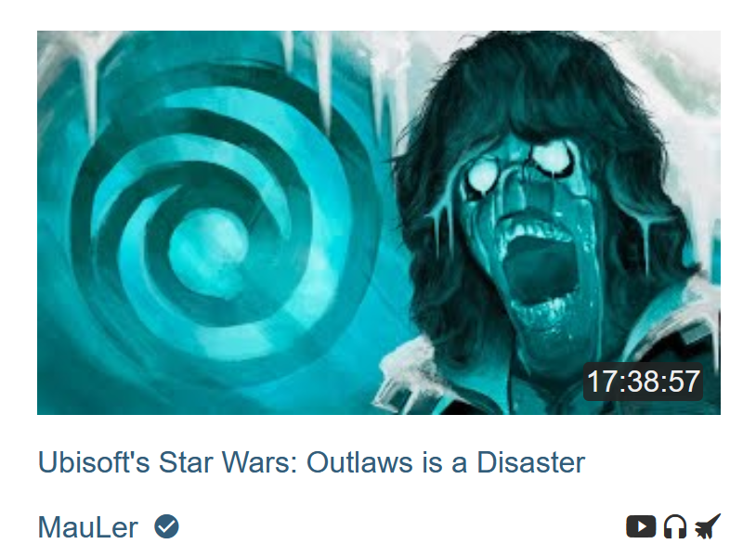Click the word 'Ubisoft's' in the title
Viewport: 756px width, 557px height.
point(94,462)
